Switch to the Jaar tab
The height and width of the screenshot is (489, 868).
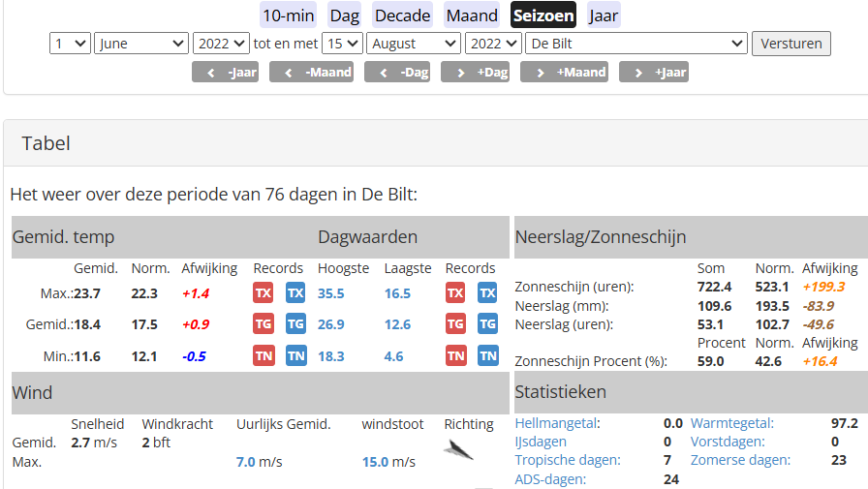[x=604, y=15]
